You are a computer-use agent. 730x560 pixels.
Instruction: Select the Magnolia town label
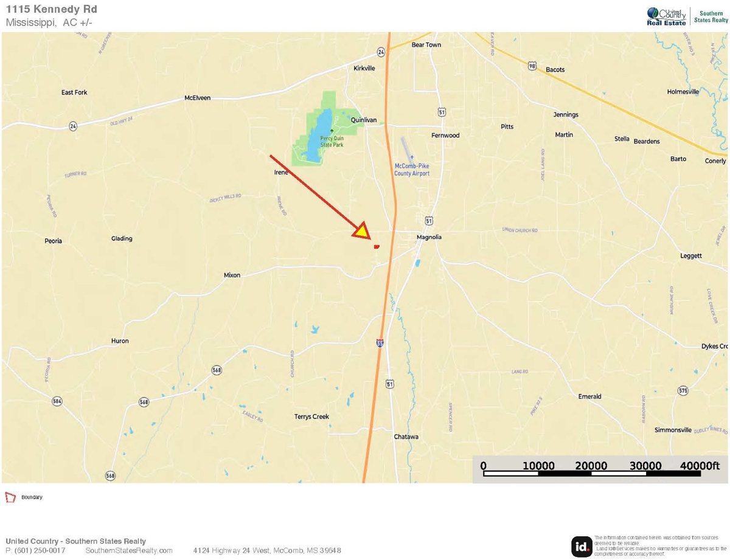coord(429,237)
